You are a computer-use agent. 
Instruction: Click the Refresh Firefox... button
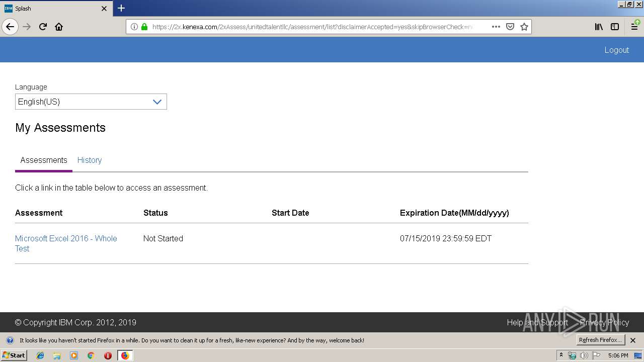point(600,340)
